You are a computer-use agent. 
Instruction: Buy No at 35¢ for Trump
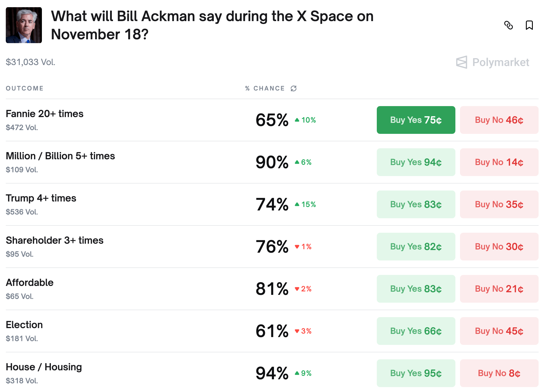point(499,204)
